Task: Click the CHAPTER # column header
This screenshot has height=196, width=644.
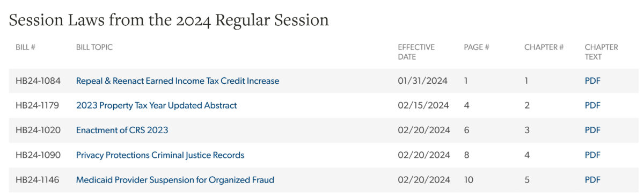Action: 544,47
